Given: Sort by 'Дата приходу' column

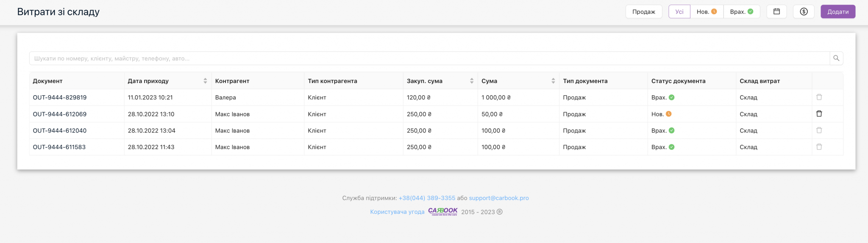Looking at the screenshot, I should point(205,81).
